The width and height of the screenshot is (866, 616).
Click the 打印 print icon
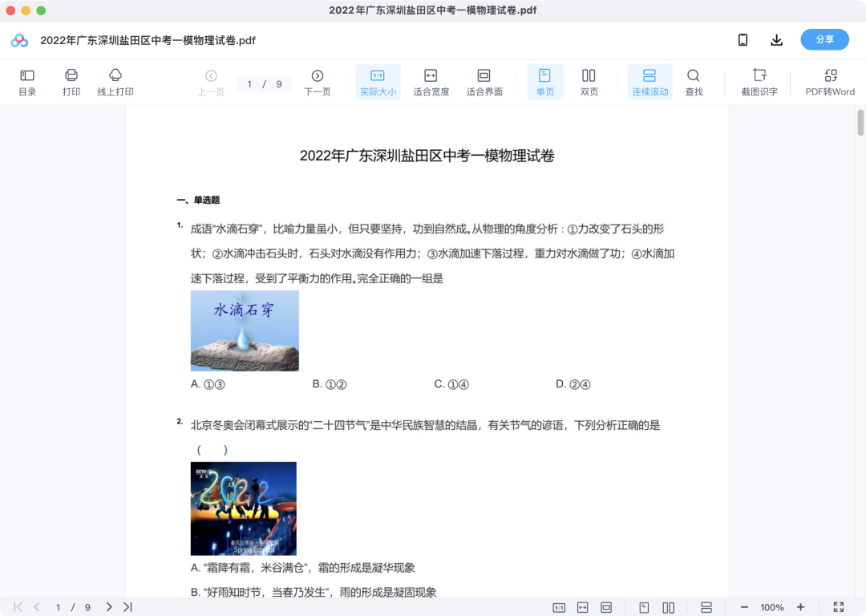(71, 83)
